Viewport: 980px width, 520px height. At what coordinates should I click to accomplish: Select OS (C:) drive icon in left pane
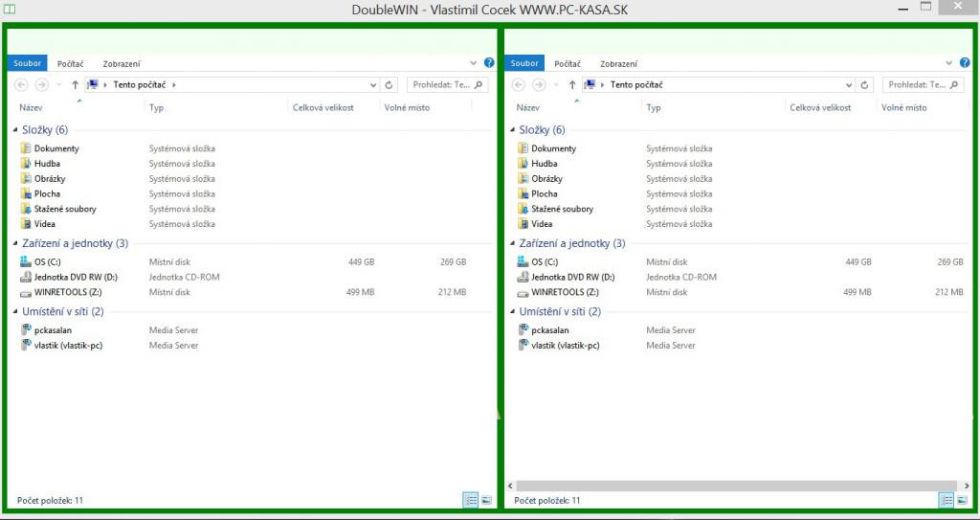point(26,261)
